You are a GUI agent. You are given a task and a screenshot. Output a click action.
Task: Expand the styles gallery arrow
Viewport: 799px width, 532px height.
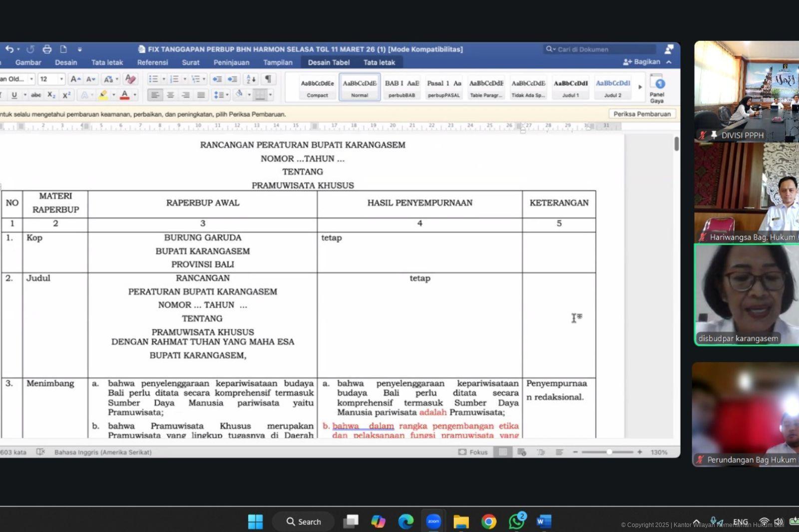click(x=640, y=87)
